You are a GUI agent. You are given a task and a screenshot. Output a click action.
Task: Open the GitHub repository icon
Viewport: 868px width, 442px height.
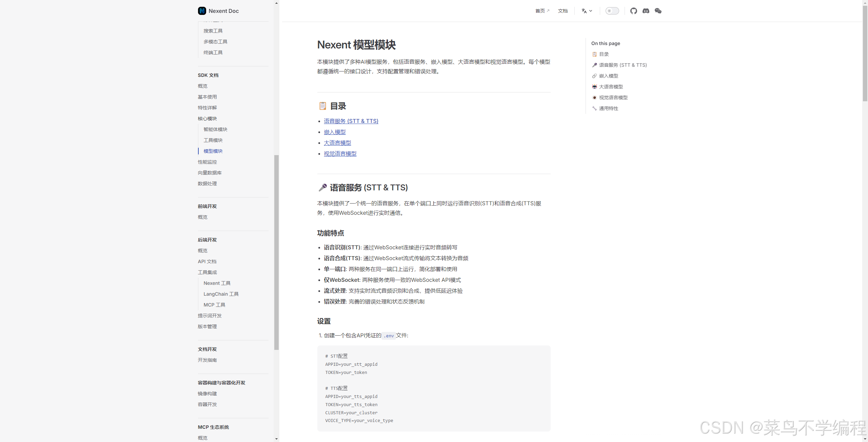[x=633, y=11]
